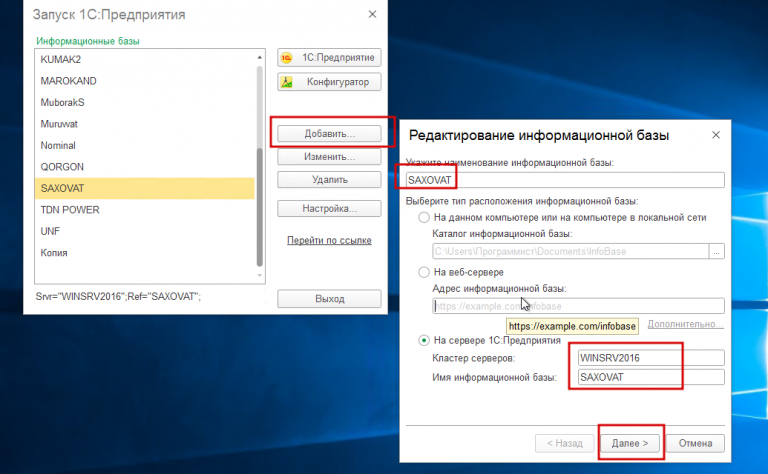Go back with < Назад button
Screen dimensions: 768x474
pos(565,443)
